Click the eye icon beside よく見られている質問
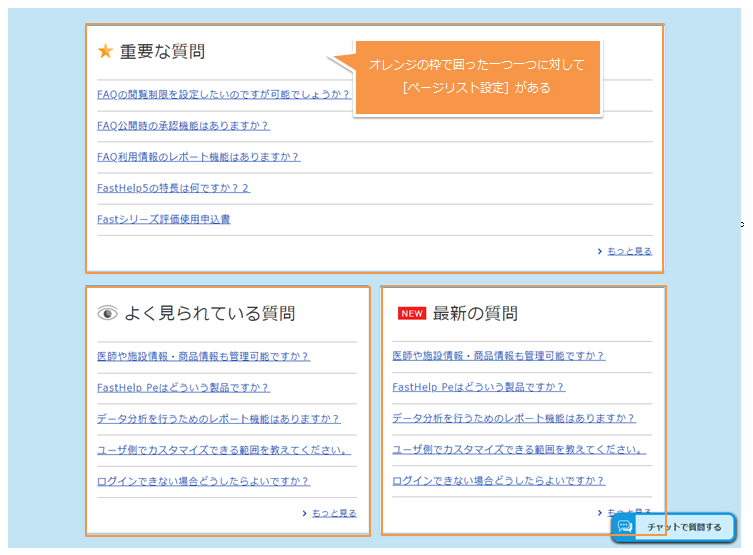The height and width of the screenshot is (555, 753). click(107, 313)
